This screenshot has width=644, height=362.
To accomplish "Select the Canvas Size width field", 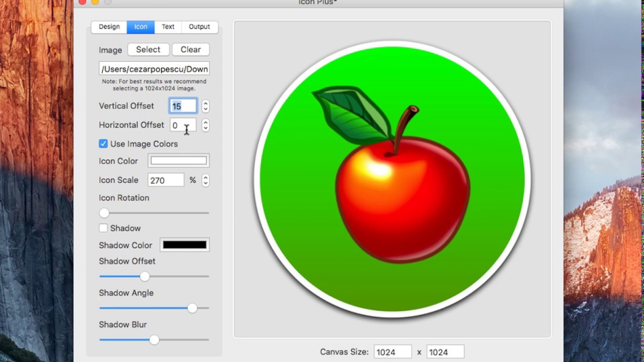I will coord(392,351).
